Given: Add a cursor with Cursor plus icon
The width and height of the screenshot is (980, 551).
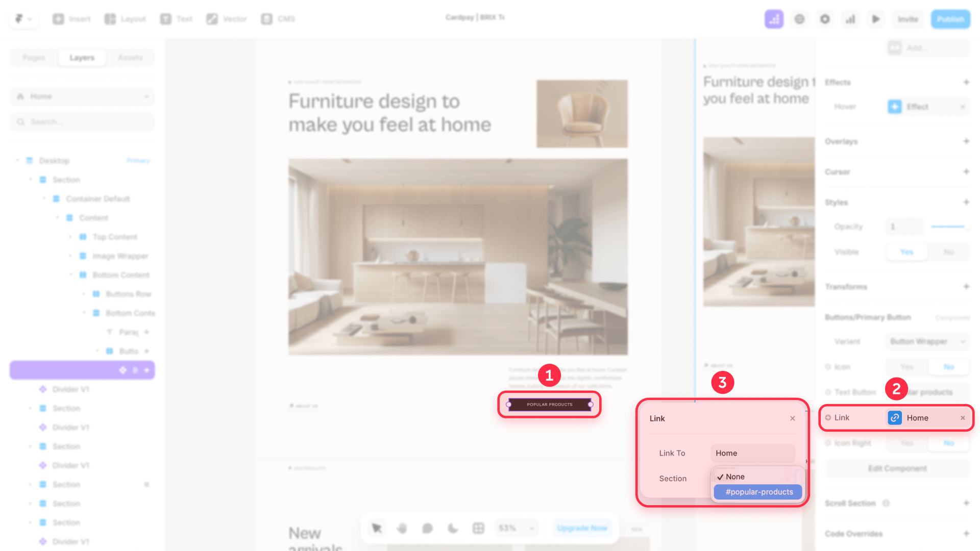Looking at the screenshot, I should 966,172.
